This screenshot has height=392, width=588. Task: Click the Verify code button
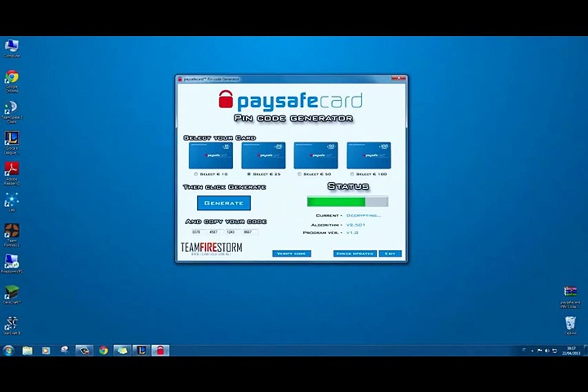(292, 254)
